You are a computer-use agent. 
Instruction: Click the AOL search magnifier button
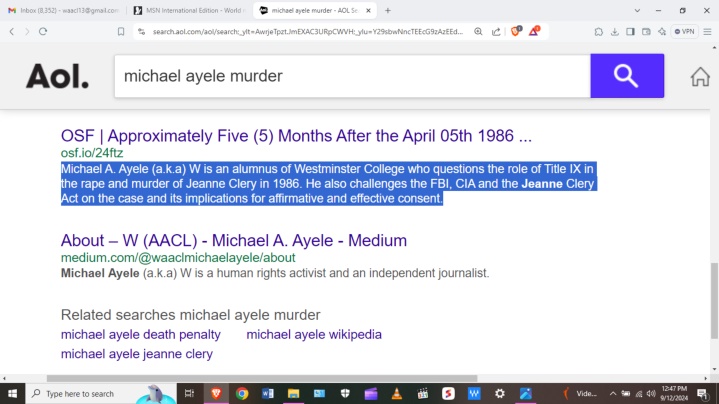coord(627,76)
